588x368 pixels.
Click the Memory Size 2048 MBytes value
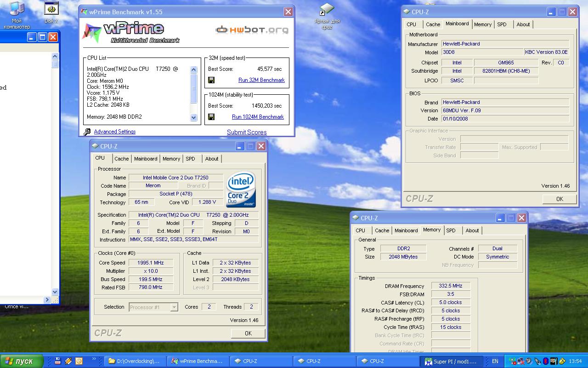pyautogui.click(x=403, y=257)
